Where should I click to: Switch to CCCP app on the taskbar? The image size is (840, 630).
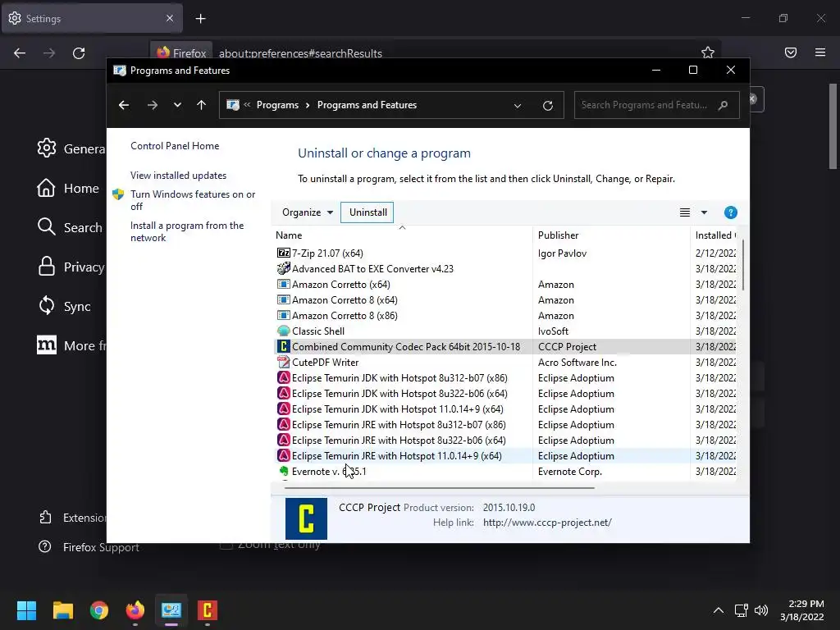(208, 610)
